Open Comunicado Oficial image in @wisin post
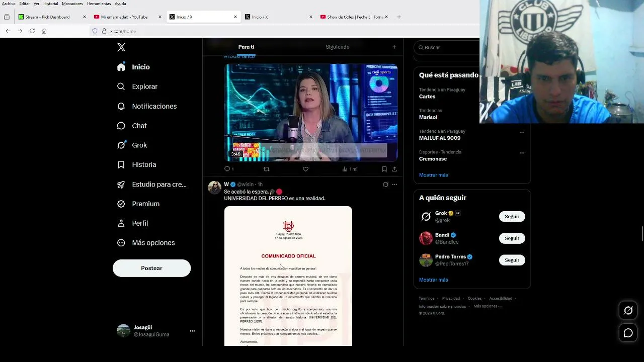Viewport: 644px width, 362px height. [x=288, y=276]
